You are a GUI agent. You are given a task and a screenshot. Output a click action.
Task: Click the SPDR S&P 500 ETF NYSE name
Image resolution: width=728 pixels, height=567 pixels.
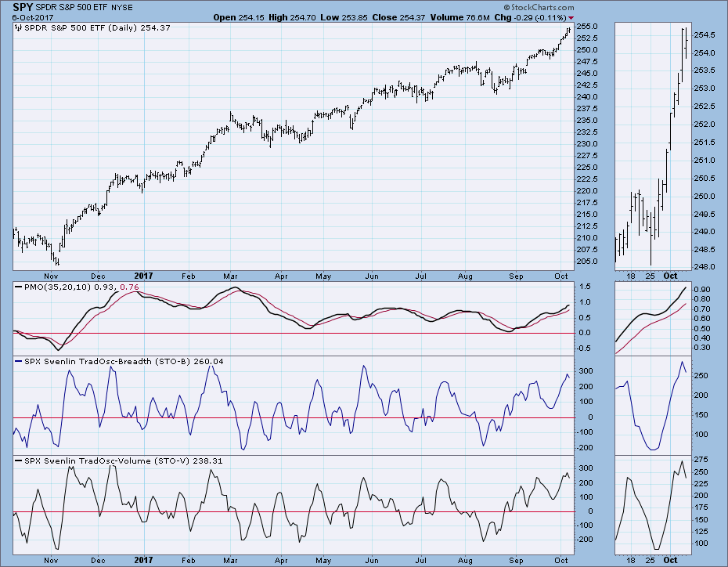point(84,8)
